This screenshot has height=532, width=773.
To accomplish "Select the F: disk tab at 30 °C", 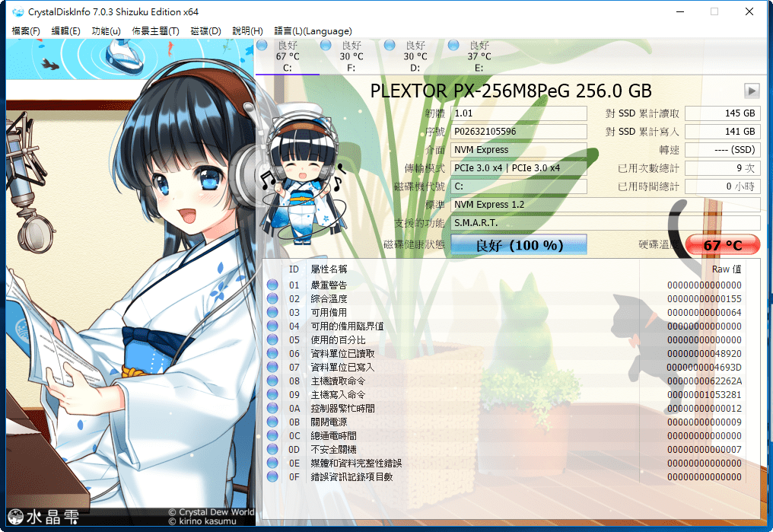I will coord(352,56).
